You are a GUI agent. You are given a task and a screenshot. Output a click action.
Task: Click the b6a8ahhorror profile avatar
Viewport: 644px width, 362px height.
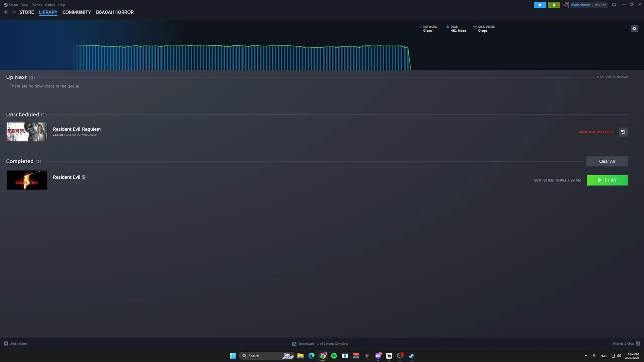566,5
